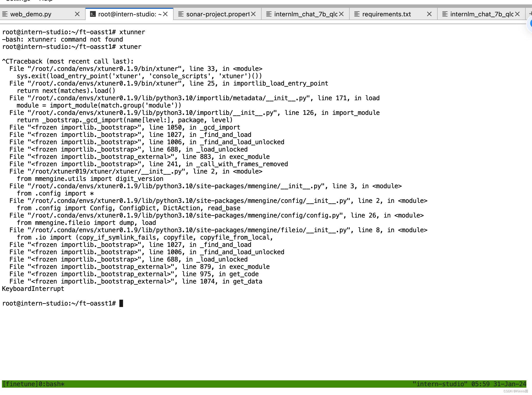
Task: Click the file icon on requirements.txt tab
Action: (x=357, y=14)
